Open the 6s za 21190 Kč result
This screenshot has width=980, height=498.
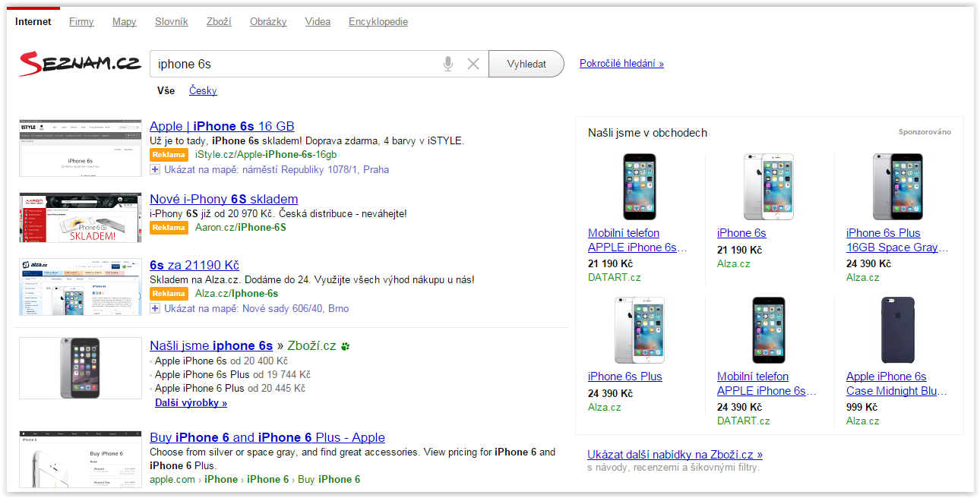point(194,265)
